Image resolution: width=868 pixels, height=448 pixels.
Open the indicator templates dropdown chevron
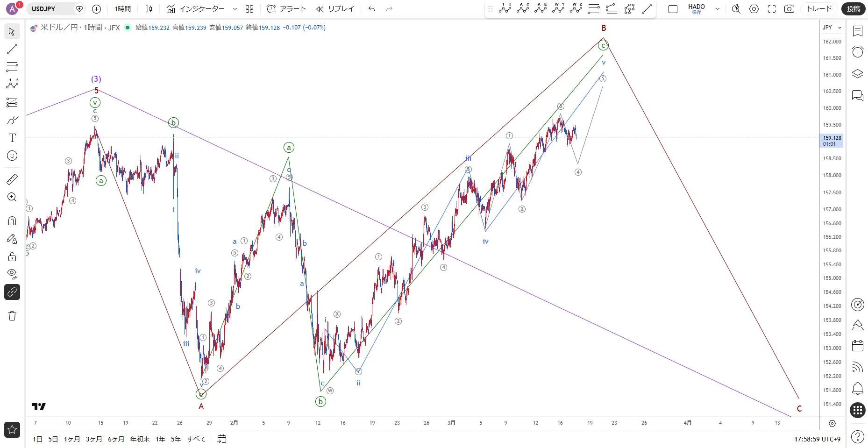[x=235, y=9]
